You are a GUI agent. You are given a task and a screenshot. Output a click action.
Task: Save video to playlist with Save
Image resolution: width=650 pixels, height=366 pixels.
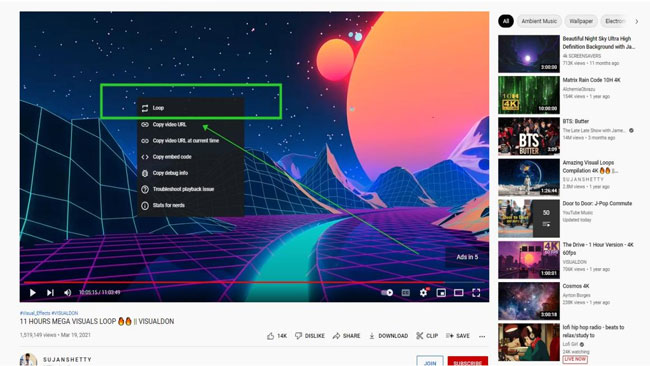click(458, 336)
